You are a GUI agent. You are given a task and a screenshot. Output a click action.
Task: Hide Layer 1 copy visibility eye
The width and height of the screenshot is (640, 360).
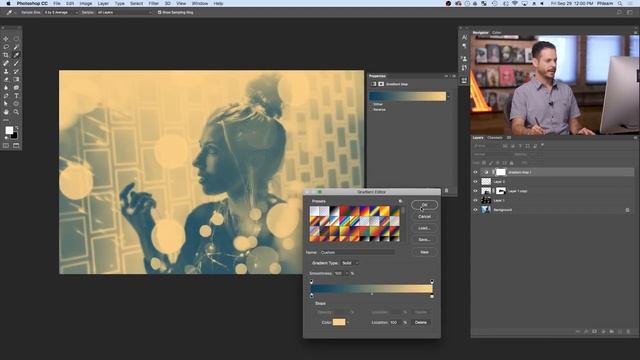point(475,191)
